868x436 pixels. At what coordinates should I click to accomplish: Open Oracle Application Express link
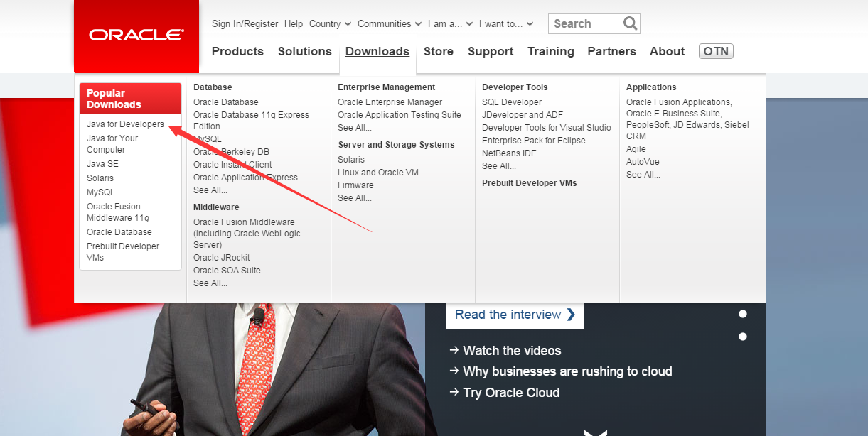pyautogui.click(x=245, y=178)
